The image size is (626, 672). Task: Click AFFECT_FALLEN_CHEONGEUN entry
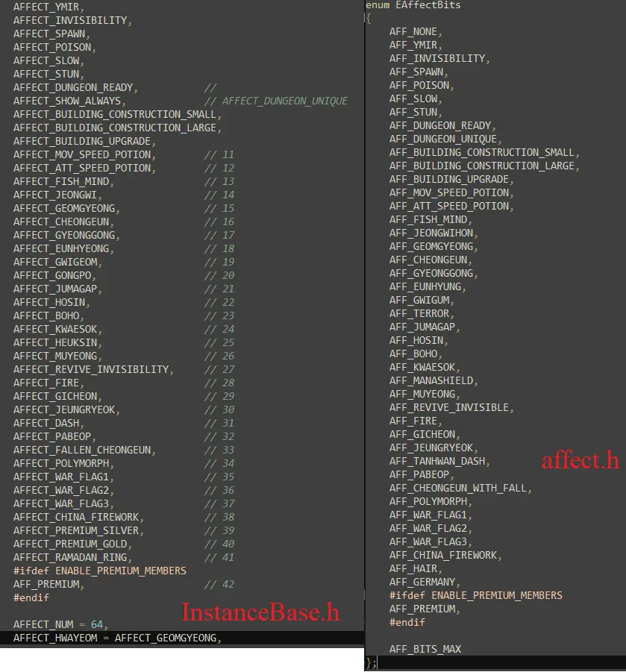click(x=83, y=450)
